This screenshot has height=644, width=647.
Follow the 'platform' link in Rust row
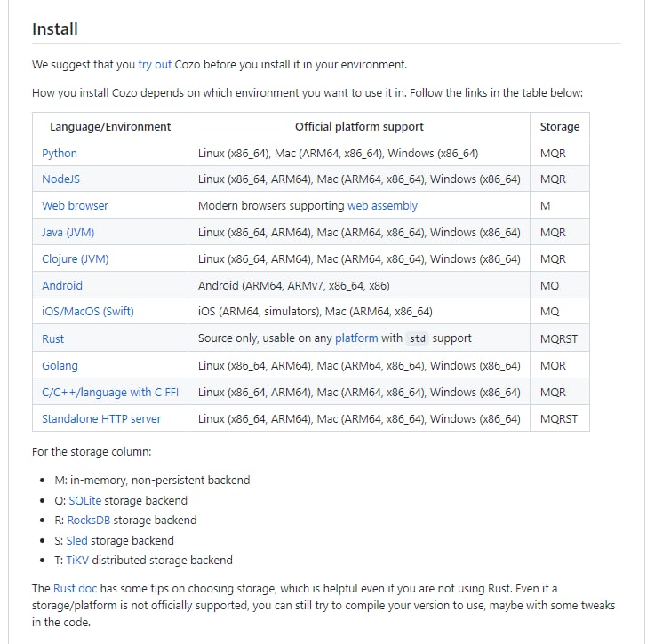pos(356,338)
